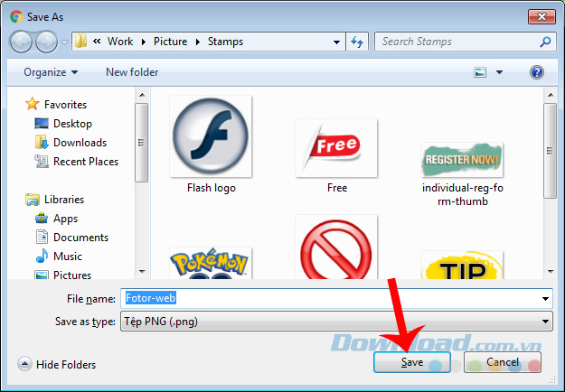The image size is (565, 392).
Task: Open Recent Places in Favorites
Action: pos(86,162)
